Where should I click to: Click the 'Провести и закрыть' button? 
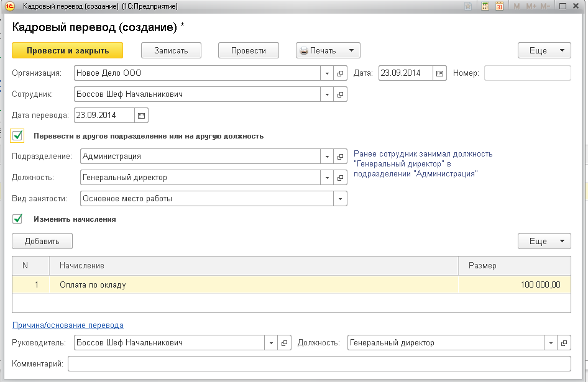pyautogui.click(x=68, y=51)
